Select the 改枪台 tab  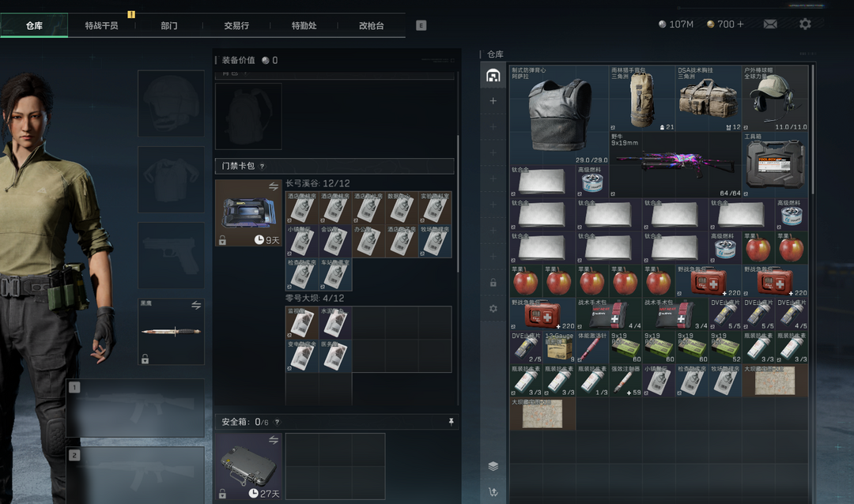click(x=372, y=25)
